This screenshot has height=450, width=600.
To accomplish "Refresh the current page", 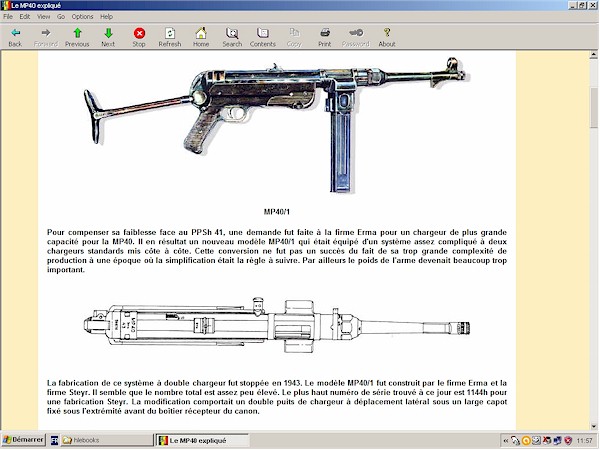I will click(x=170, y=38).
